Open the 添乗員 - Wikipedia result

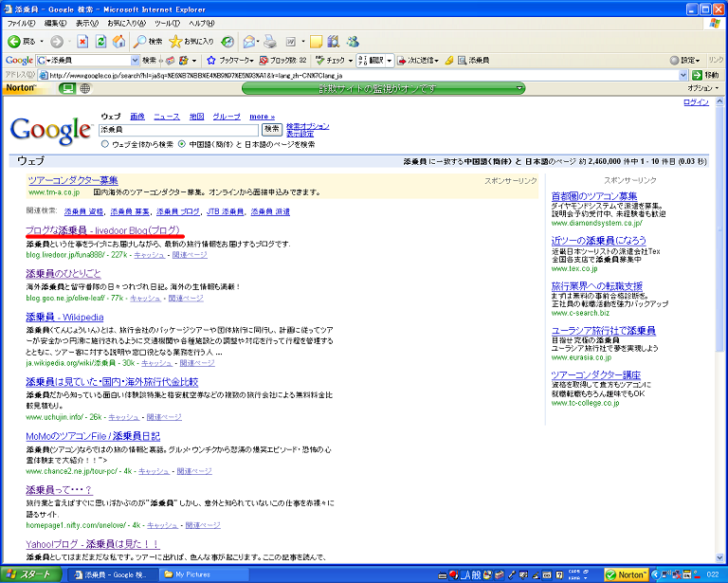coord(64,318)
